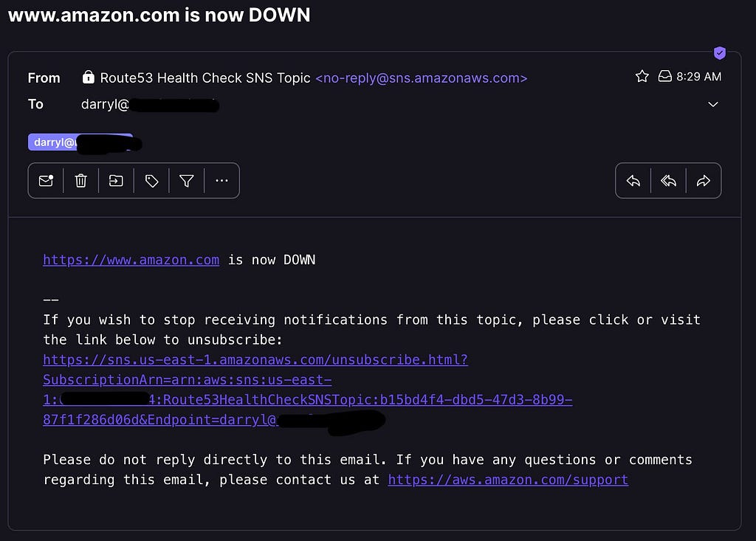This screenshot has width=756, height=541.
Task: Click the purple darryl@ address label
Action: tap(80, 142)
